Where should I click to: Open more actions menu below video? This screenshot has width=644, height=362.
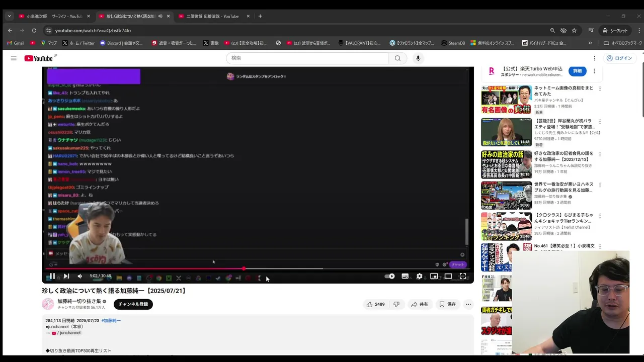coord(468,304)
